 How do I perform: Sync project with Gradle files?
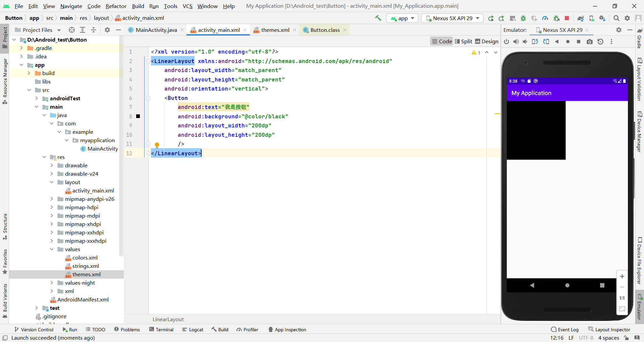pos(580,18)
